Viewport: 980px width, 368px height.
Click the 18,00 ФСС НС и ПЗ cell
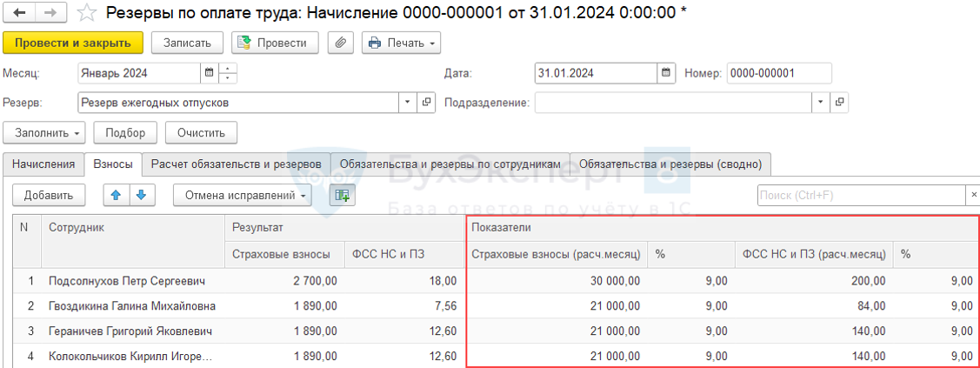(404, 281)
